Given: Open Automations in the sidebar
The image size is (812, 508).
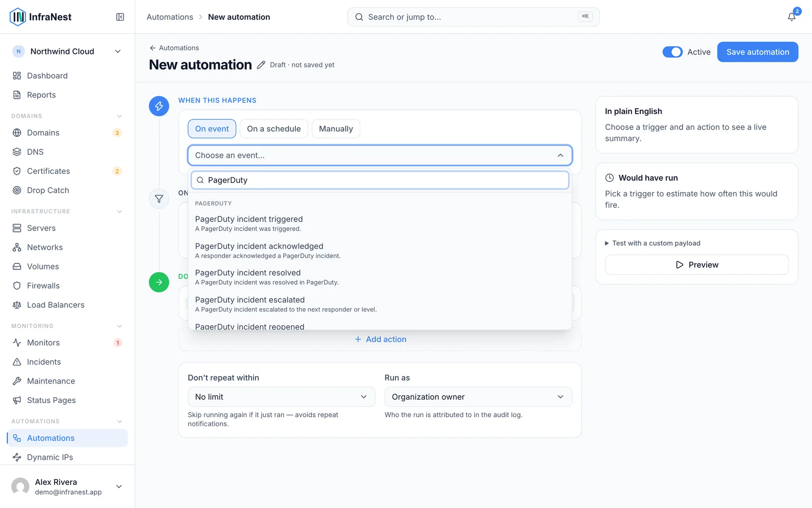Looking at the screenshot, I should (67, 438).
